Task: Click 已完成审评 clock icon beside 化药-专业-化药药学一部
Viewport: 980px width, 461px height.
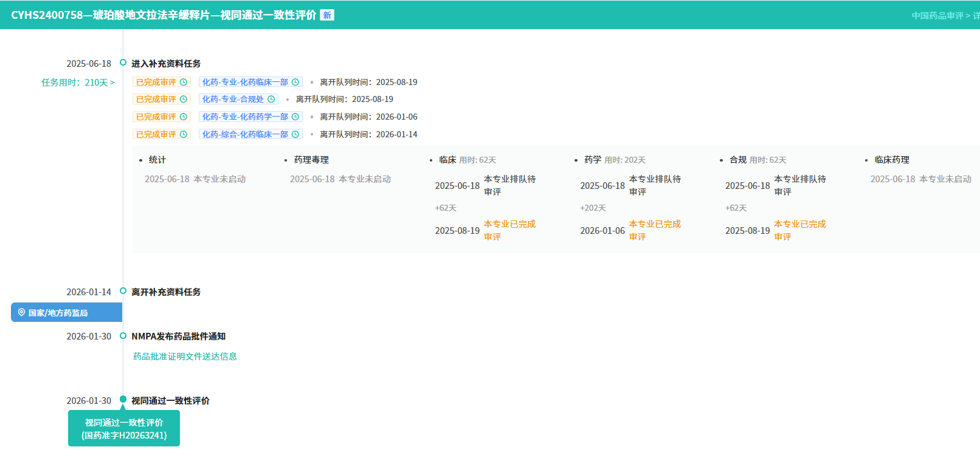Action: click(184, 117)
